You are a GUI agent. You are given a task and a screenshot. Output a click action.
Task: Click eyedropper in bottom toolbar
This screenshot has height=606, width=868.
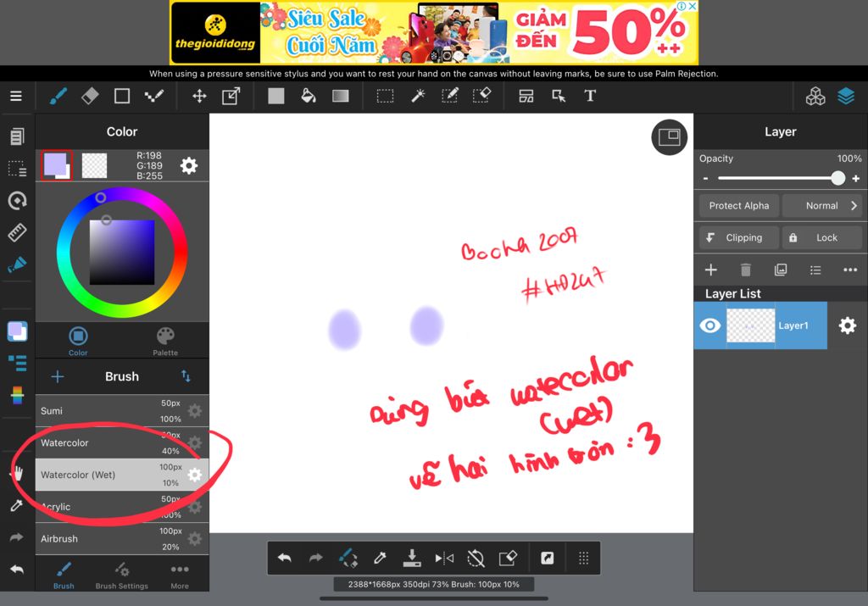point(380,558)
